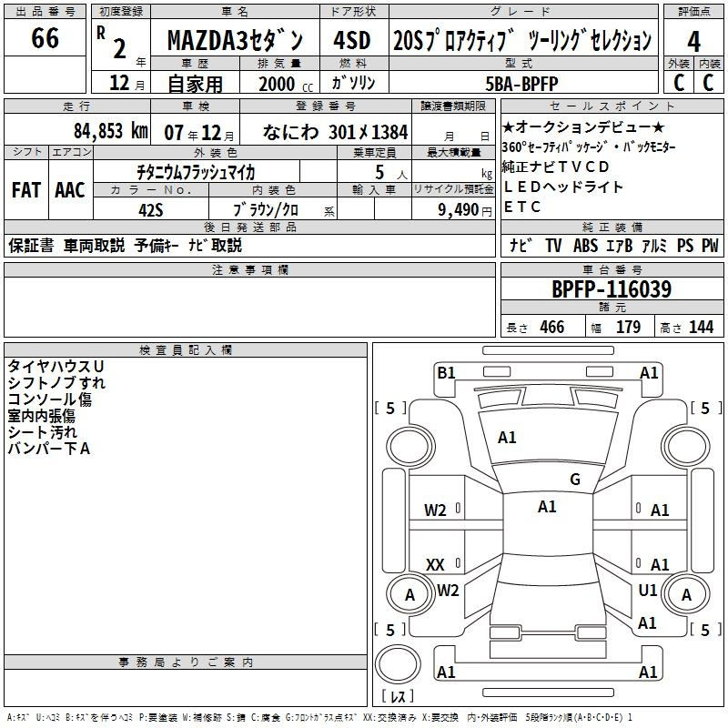Select interior color ブラウン/クロ
The width and height of the screenshot is (728, 728).
[266, 210]
